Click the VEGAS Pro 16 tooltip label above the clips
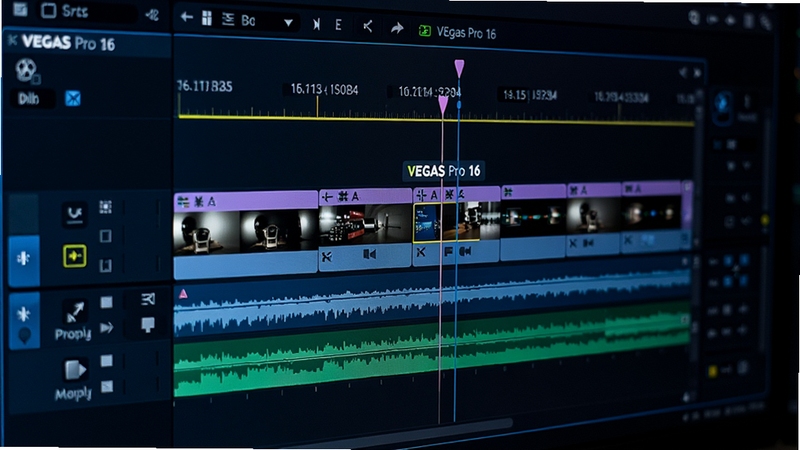The height and width of the screenshot is (450, 800). [443, 171]
